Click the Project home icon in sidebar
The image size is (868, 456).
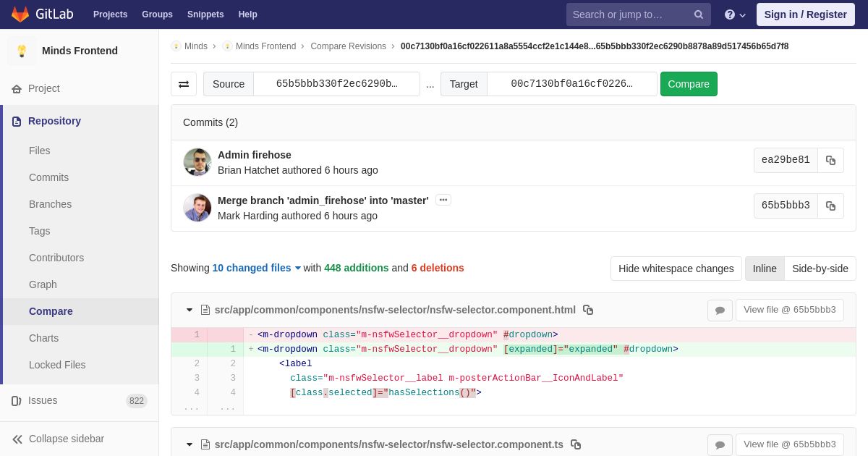(x=17, y=89)
